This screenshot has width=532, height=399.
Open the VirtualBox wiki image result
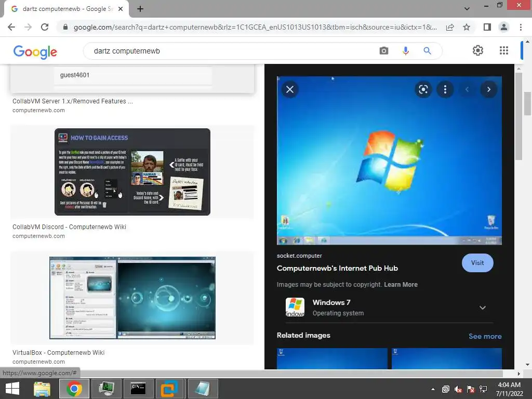click(132, 298)
